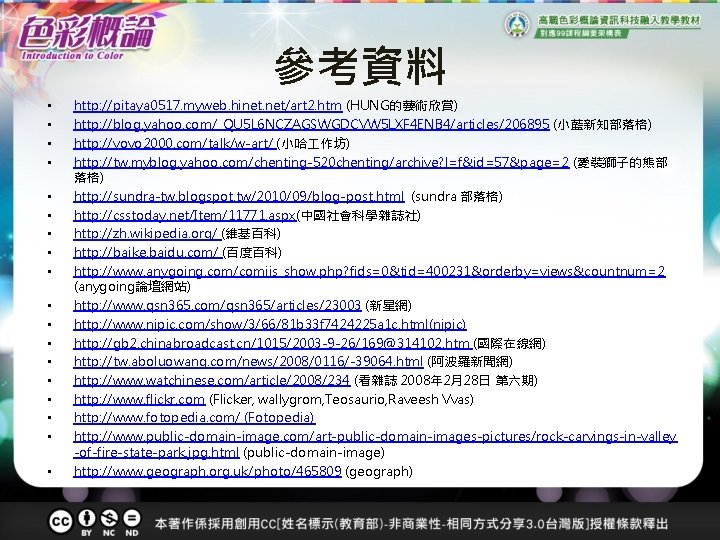The width and height of the screenshot is (720, 540).
Task: Click the (sundra 部落格) source label
Action: pyautogui.click(x=457, y=197)
